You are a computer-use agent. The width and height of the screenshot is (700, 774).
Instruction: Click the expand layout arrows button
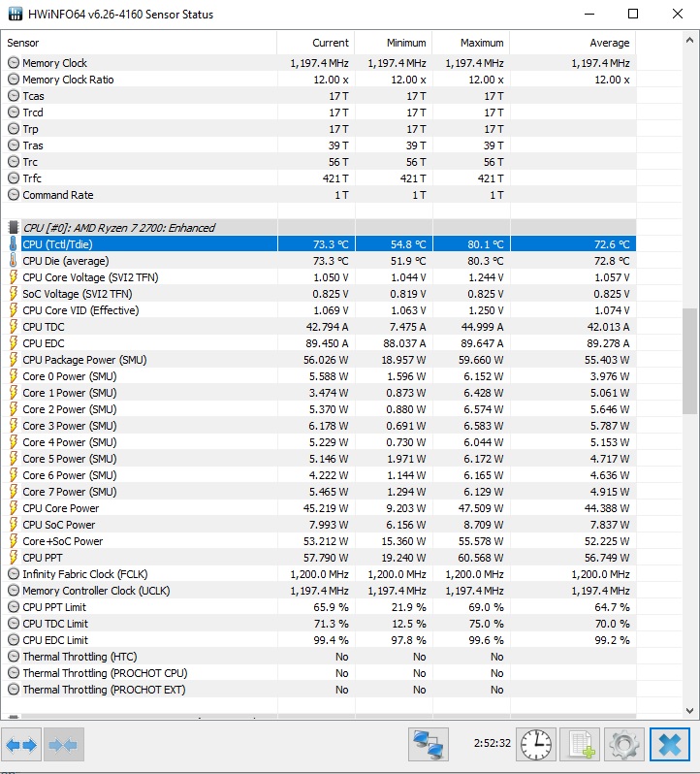21,744
